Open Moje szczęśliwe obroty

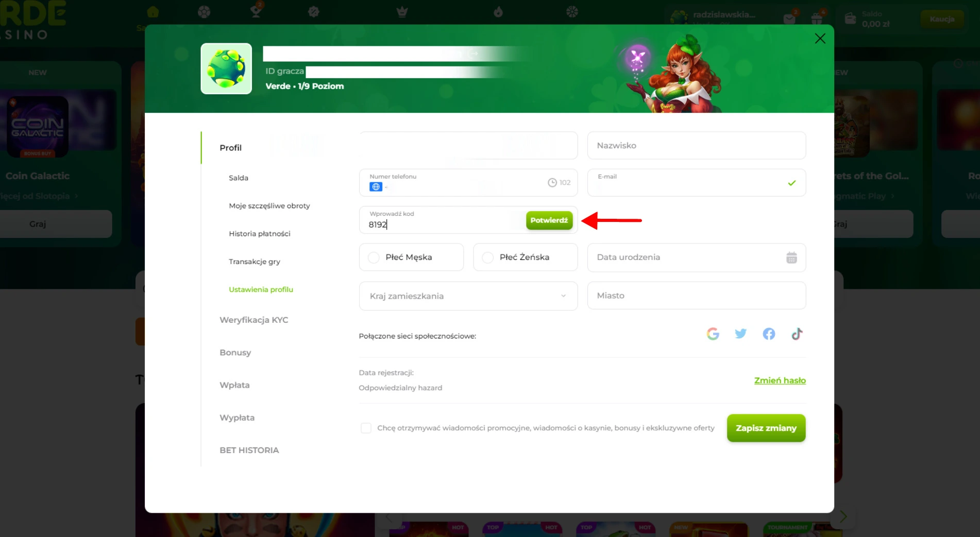coord(269,206)
